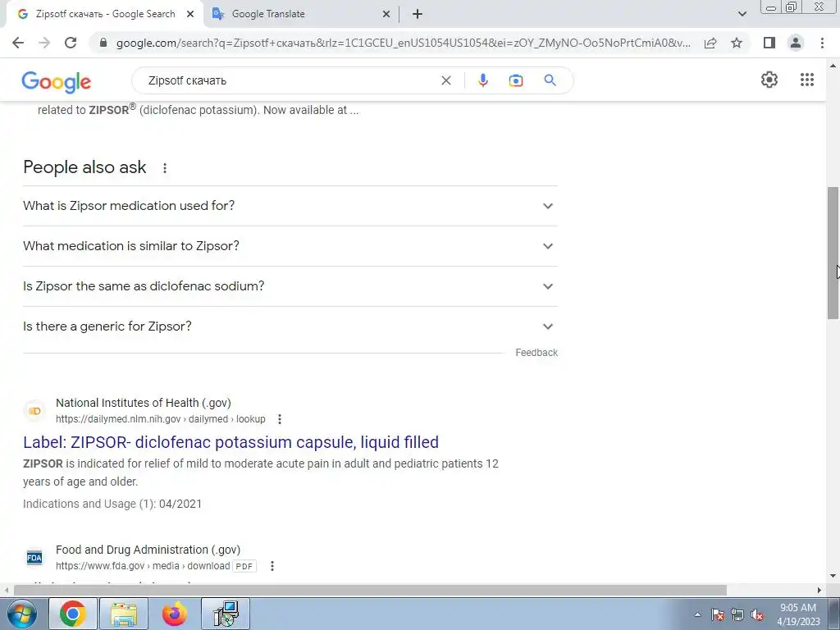The image size is (840, 630).
Task: Click the Action Center flag icon
Action: 717,614
